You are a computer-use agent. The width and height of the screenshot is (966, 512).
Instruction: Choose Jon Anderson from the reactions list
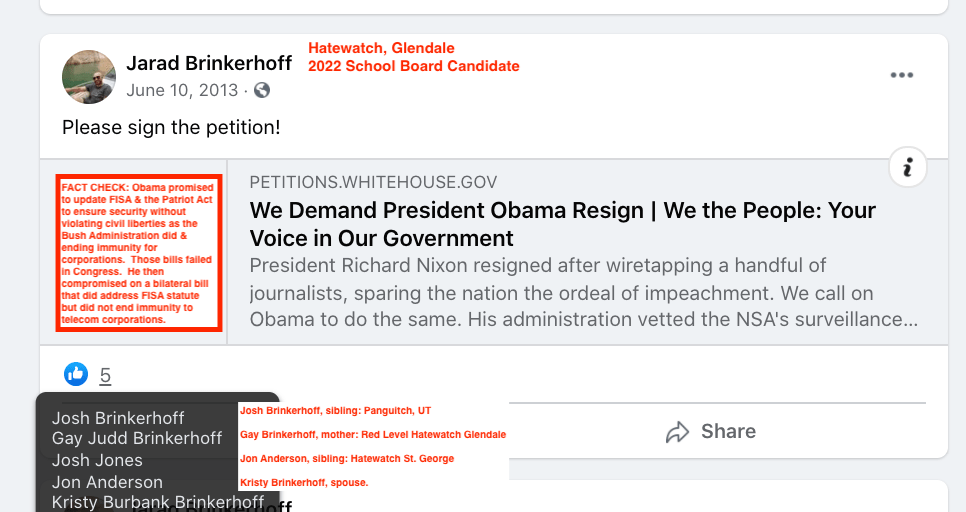tap(107, 482)
